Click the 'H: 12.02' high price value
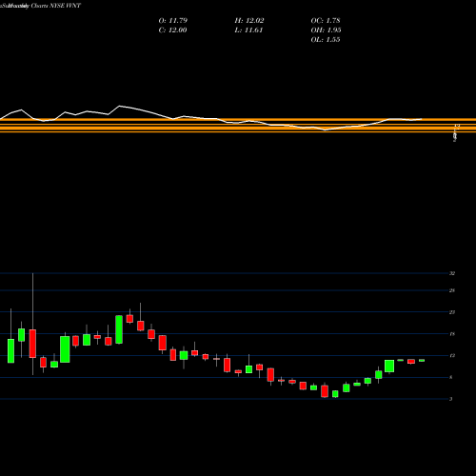Image resolution: width=476 pixels, height=476 pixels. (249, 21)
